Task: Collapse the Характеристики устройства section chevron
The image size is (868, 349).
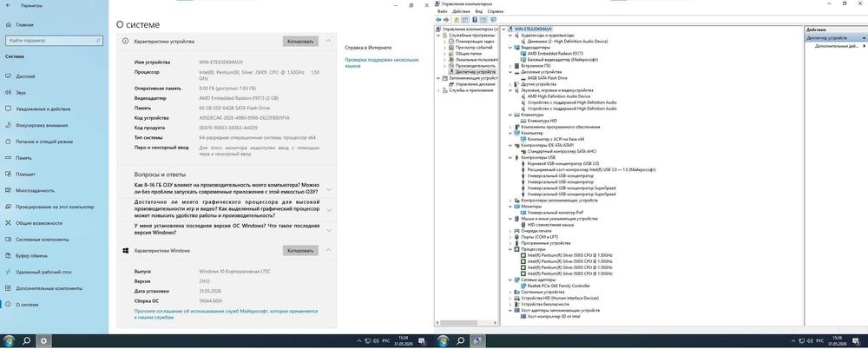Action: (x=328, y=41)
